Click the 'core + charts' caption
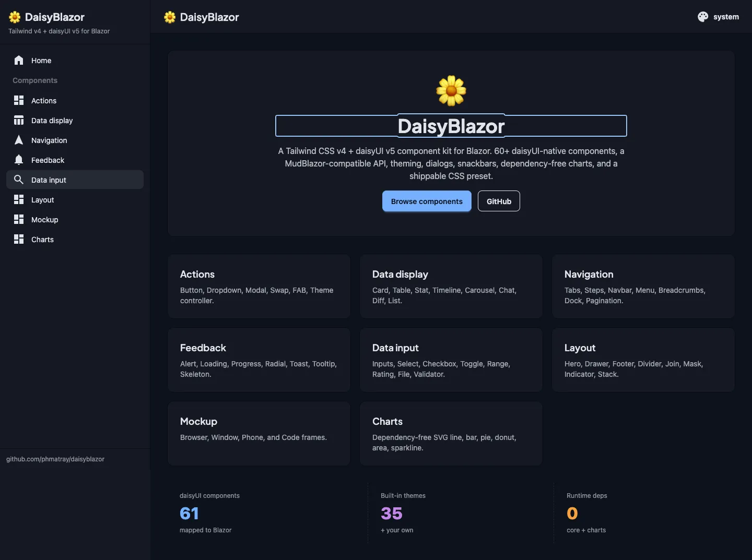This screenshot has height=560, width=752. pyautogui.click(x=586, y=530)
